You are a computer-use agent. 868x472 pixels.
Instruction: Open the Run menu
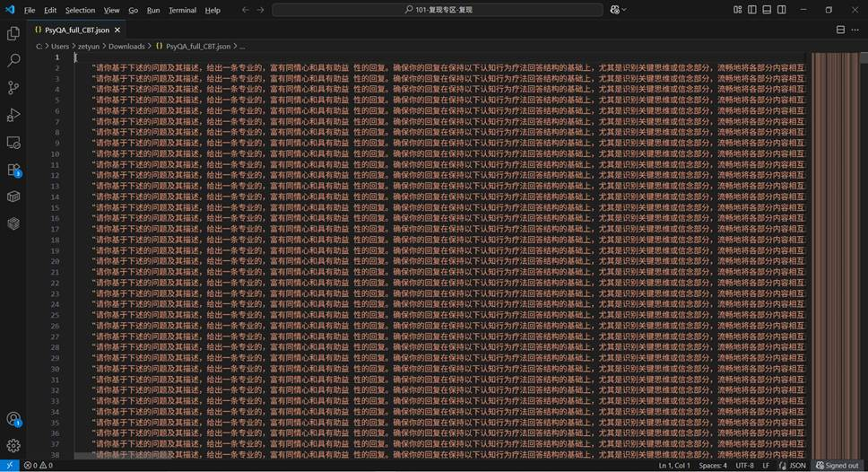tap(153, 10)
